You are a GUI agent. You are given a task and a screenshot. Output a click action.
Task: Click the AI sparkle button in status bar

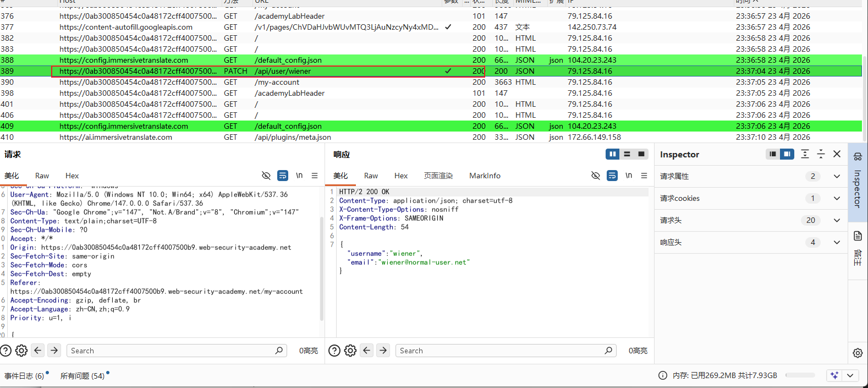tap(834, 375)
